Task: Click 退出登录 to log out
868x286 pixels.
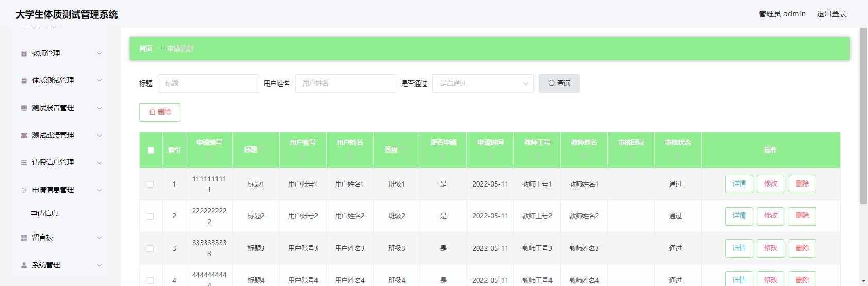Action: pyautogui.click(x=831, y=14)
